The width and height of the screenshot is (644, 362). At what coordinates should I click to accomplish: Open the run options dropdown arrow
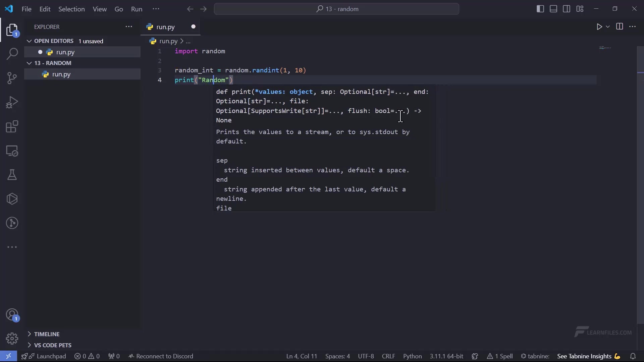(608, 27)
